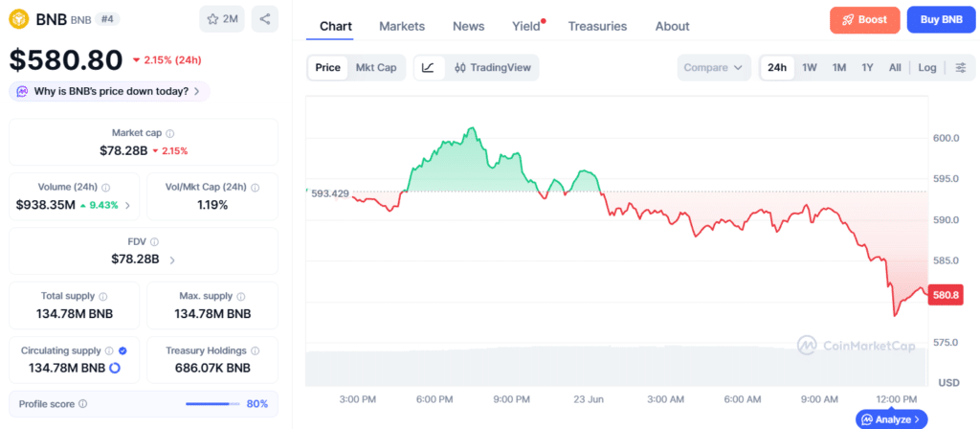The width and height of the screenshot is (980, 429).
Task: Expand FDV details chevron
Action: (172, 260)
